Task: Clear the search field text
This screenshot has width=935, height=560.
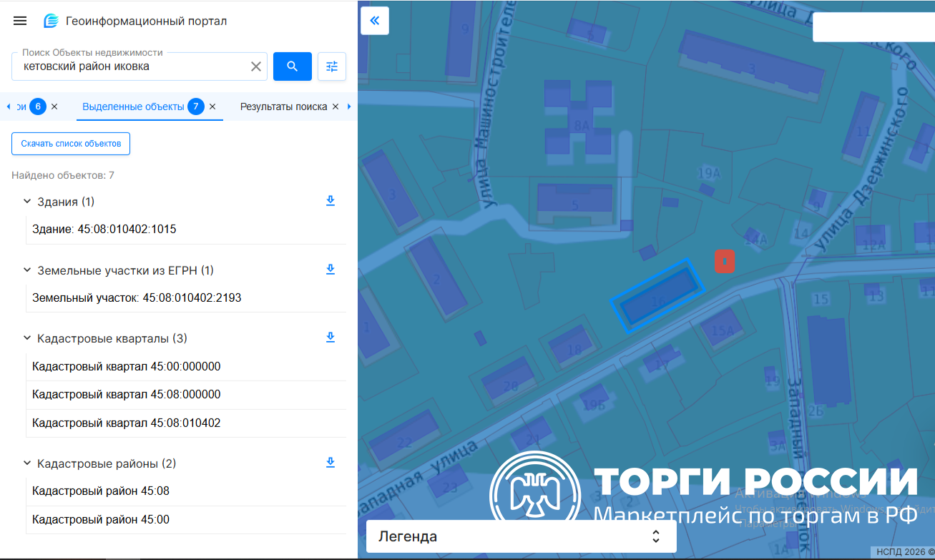Action: 255,67
